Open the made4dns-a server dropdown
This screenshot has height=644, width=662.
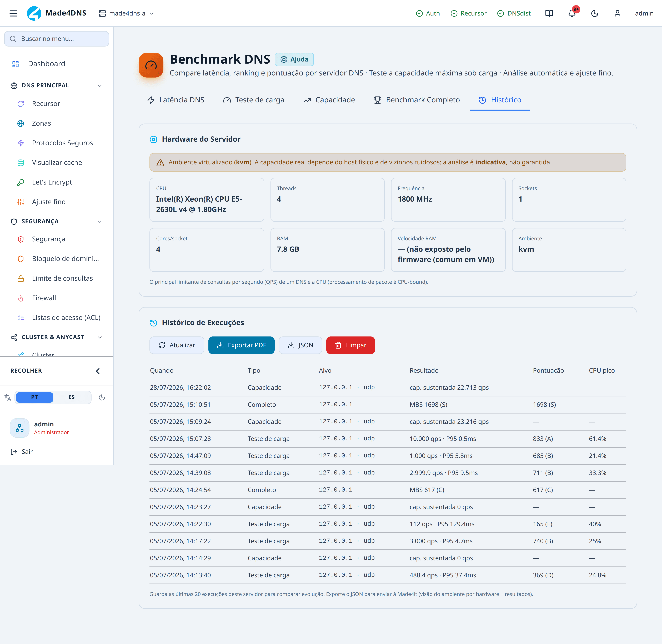pyautogui.click(x=126, y=13)
